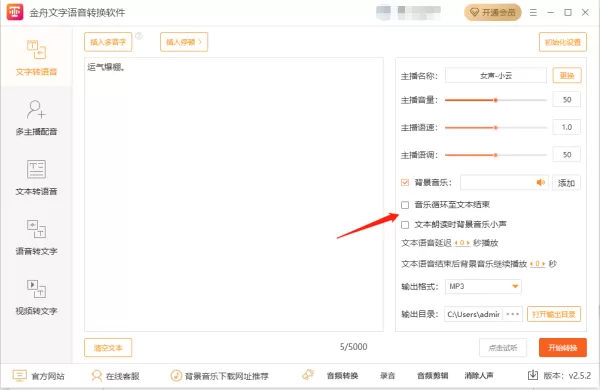Image resolution: width=600 pixels, height=390 pixels.
Task: Enable 文本朗读时背景音乐小声 checkbox
Action: [405, 225]
